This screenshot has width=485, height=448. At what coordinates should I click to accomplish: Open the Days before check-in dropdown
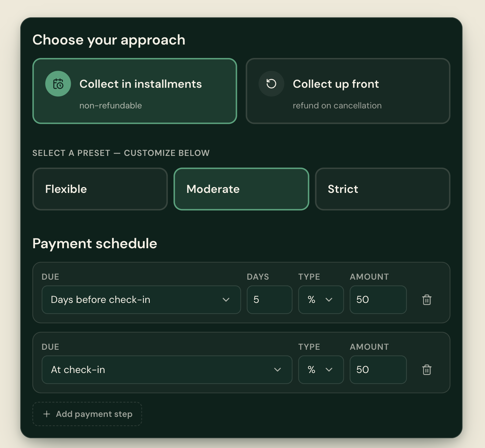pos(141,300)
